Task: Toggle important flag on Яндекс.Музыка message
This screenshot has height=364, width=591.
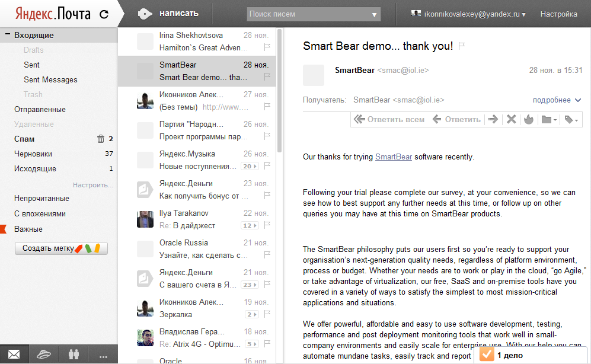Action: click(x=267, y=166)
